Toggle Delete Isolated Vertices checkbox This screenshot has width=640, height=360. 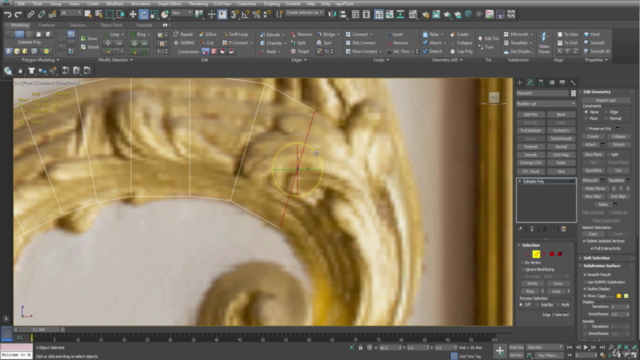[x=584, y=241]
